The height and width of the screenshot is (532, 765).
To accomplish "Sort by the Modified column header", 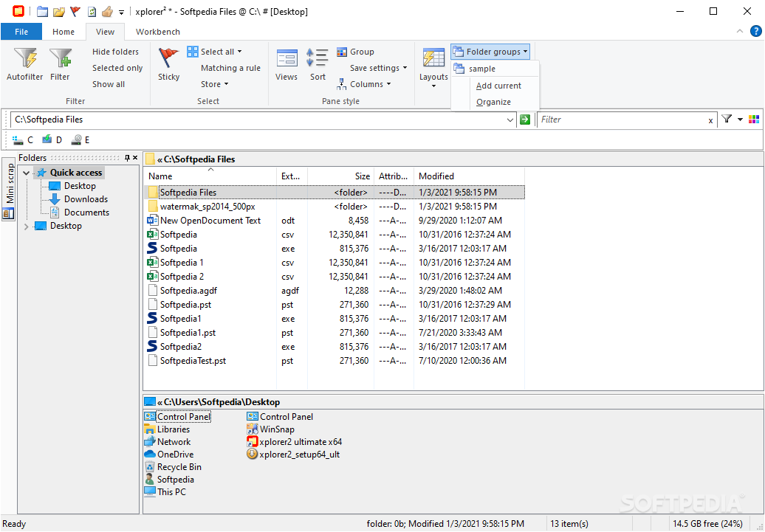I will (469, 176).
